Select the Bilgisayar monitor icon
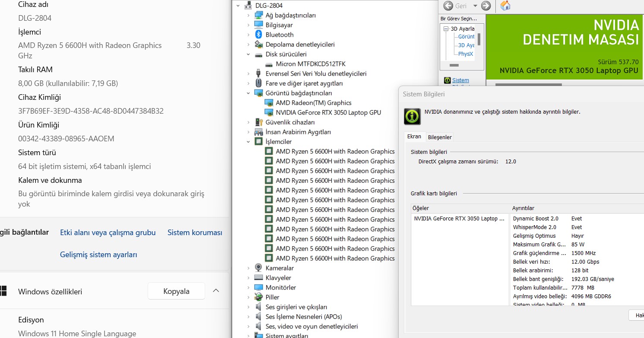This screenshot has height=338, width=644. (x=259, y=25)
